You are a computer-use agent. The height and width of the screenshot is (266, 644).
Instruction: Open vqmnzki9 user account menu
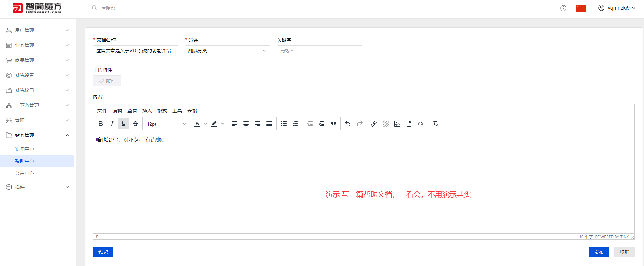click(617, 8)
